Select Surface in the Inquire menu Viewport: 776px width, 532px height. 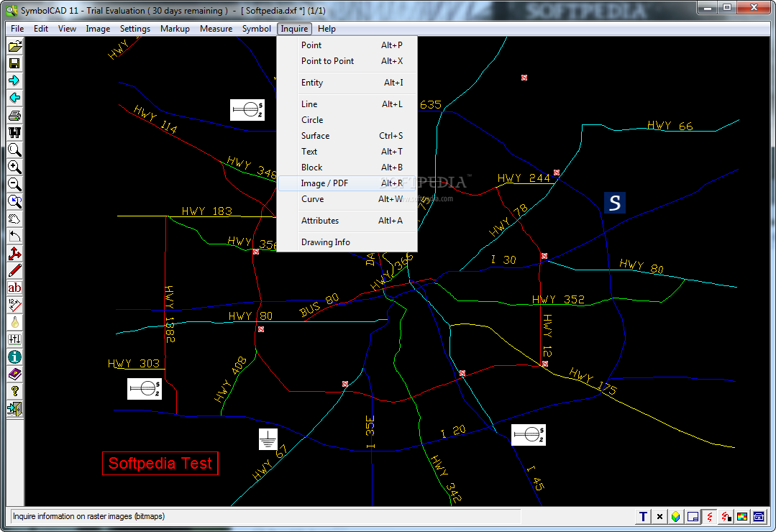point(347,136)
